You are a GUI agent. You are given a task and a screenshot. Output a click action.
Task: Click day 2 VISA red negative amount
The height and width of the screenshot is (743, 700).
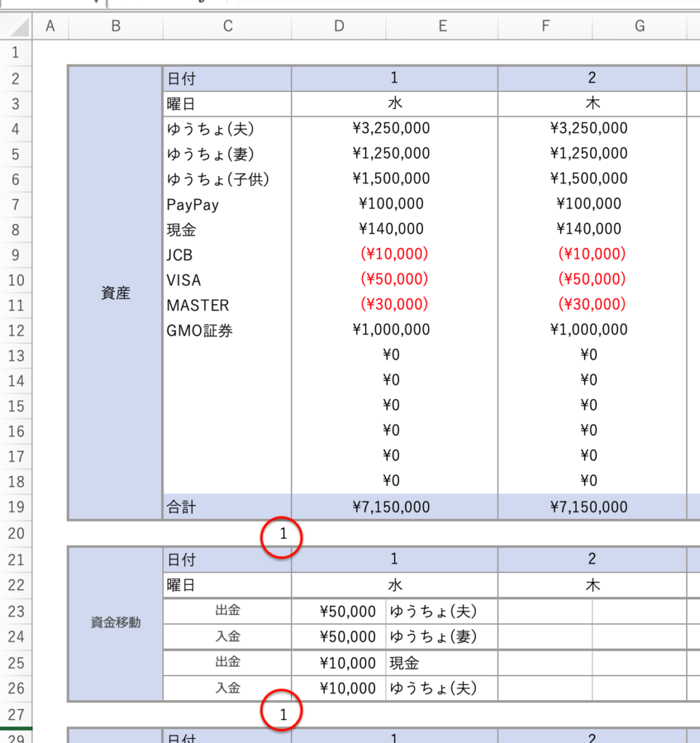click(x=591, y=280)
